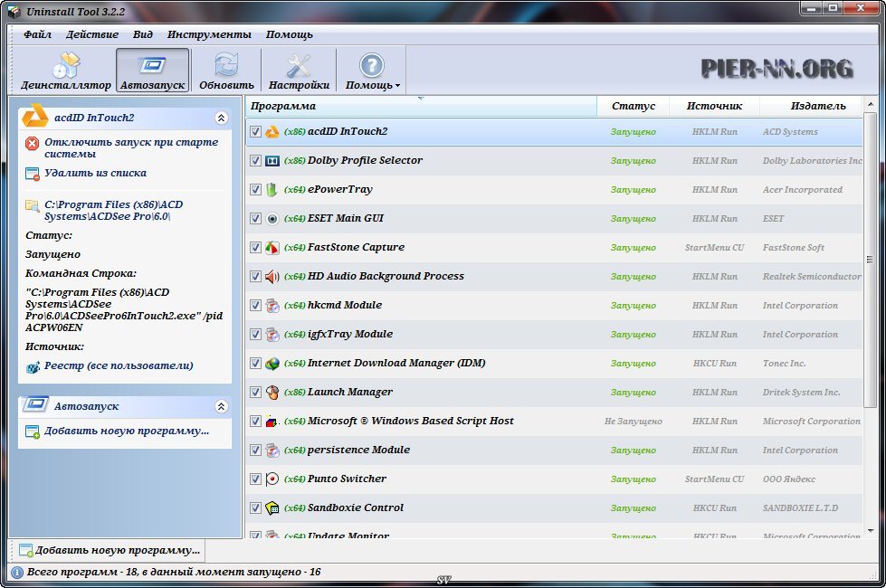
Task: Click the vertical scrollbar thumb
Action: click(871, 260)
